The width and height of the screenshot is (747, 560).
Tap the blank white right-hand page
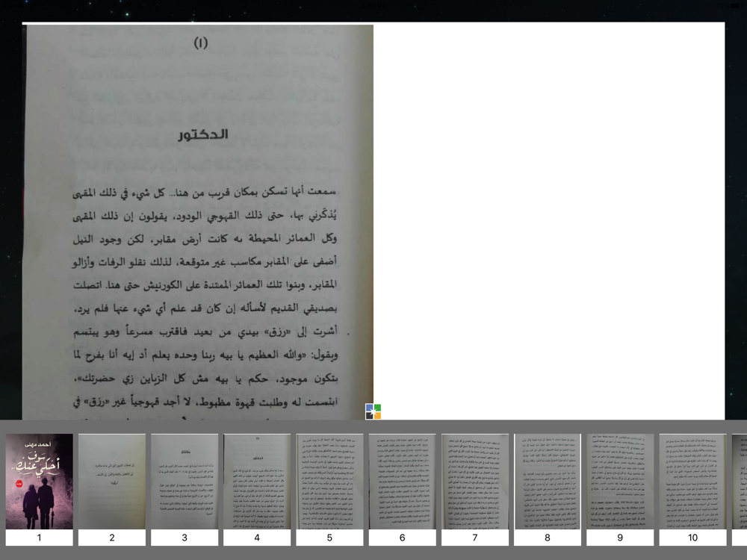click(549, 222)
